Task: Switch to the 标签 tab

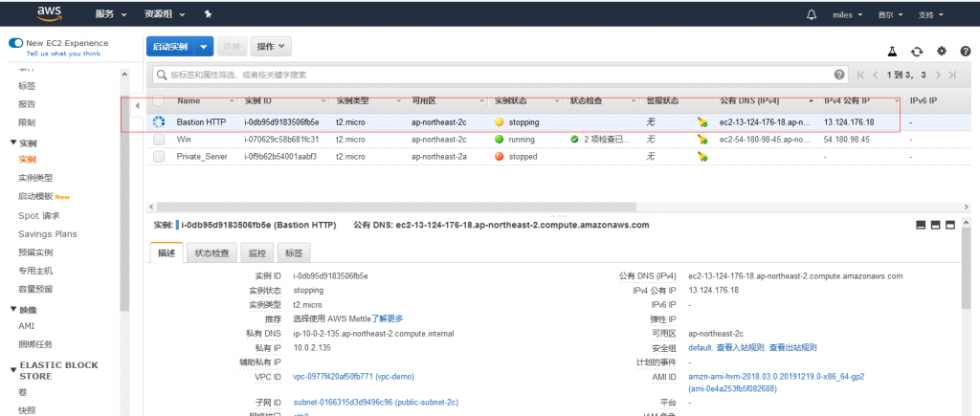Action: pos(294,253)
